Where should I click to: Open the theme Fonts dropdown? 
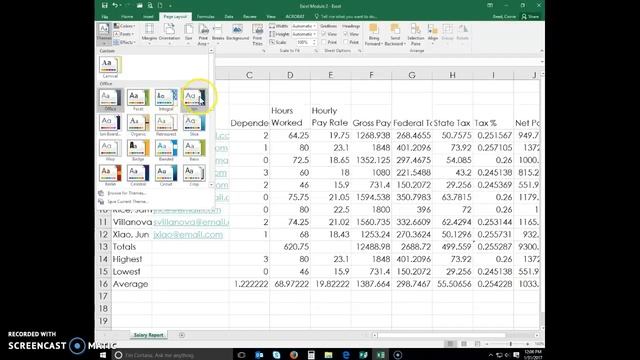124,34
